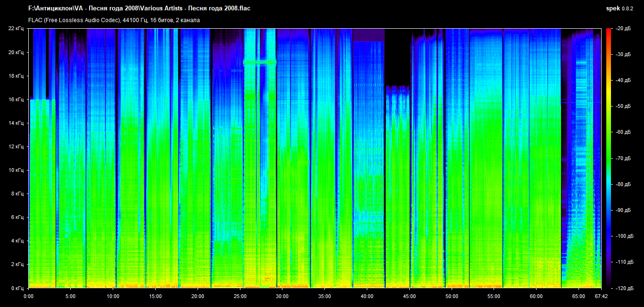This screenshot has width=644, height=307.
Task: Click the '-80 дБ' scale label
Action: (x=623, y=184)
